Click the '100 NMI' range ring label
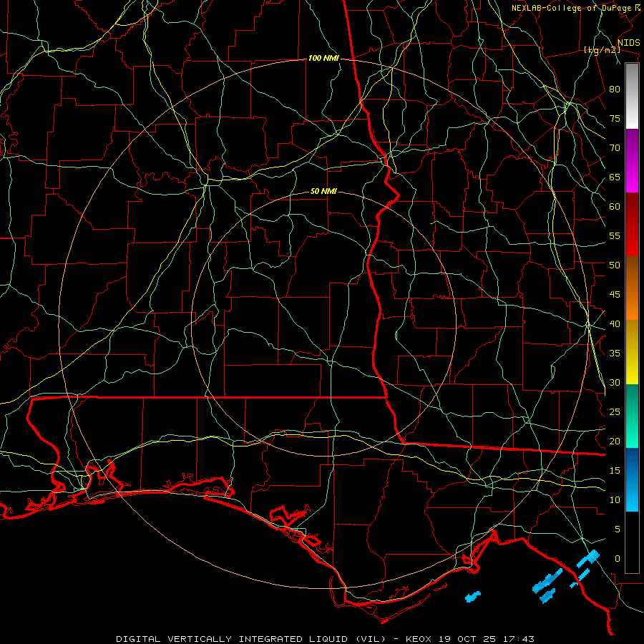644x644 pixels. [x=323, y=59]
